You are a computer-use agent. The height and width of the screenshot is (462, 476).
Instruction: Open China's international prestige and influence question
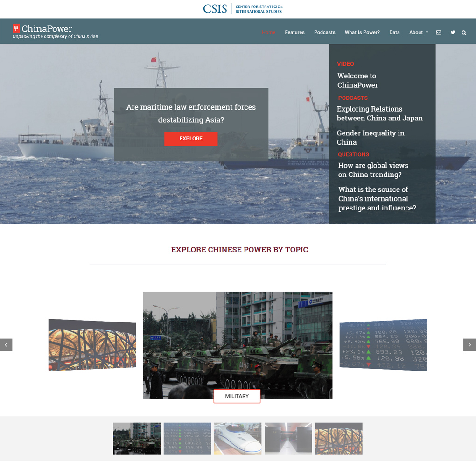click(x=377, y=198)
